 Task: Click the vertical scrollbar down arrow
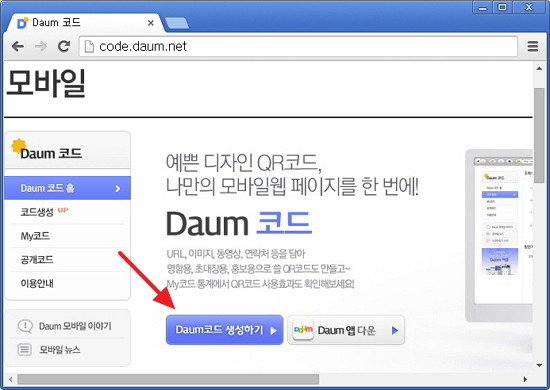pyautogui.click(x=539, y=365)
